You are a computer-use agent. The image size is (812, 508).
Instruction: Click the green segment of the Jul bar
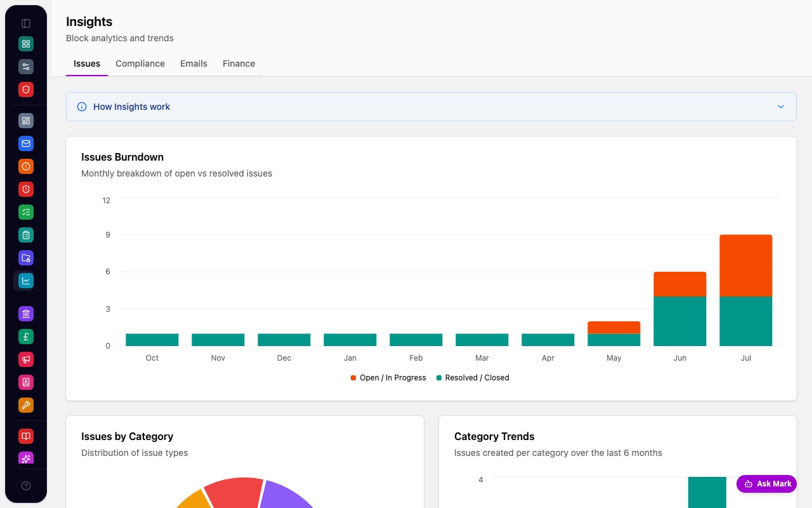click(746, 321)
